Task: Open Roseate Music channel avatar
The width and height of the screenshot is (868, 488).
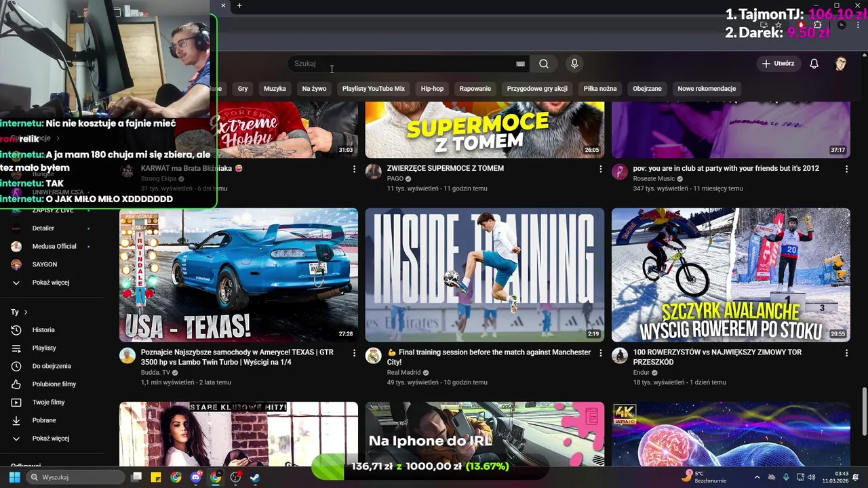Action: tap(620, 171)
